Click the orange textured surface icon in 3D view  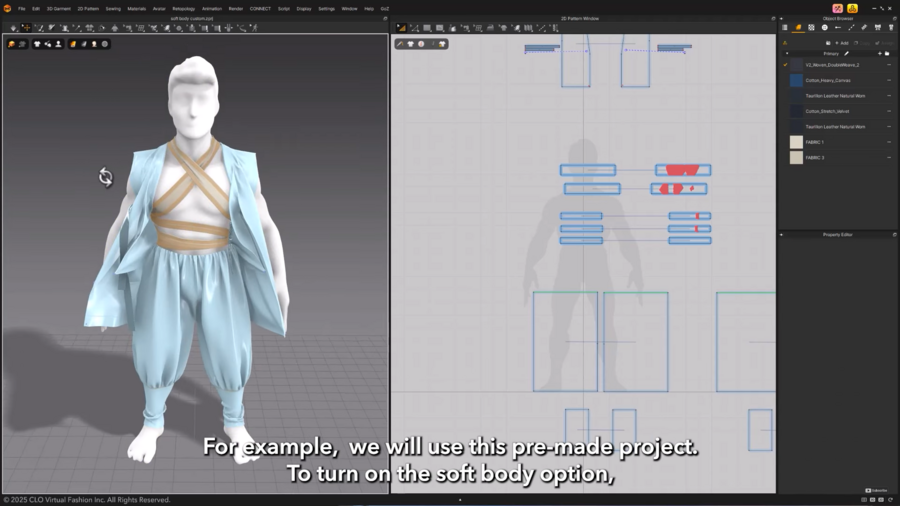point(73,44)
